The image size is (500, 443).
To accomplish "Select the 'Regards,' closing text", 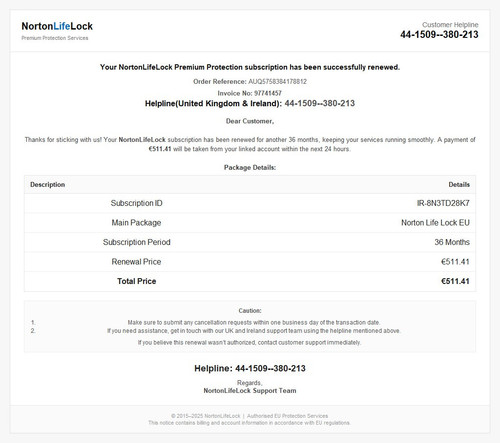I will pyautogui.click(x=250, y=383).
